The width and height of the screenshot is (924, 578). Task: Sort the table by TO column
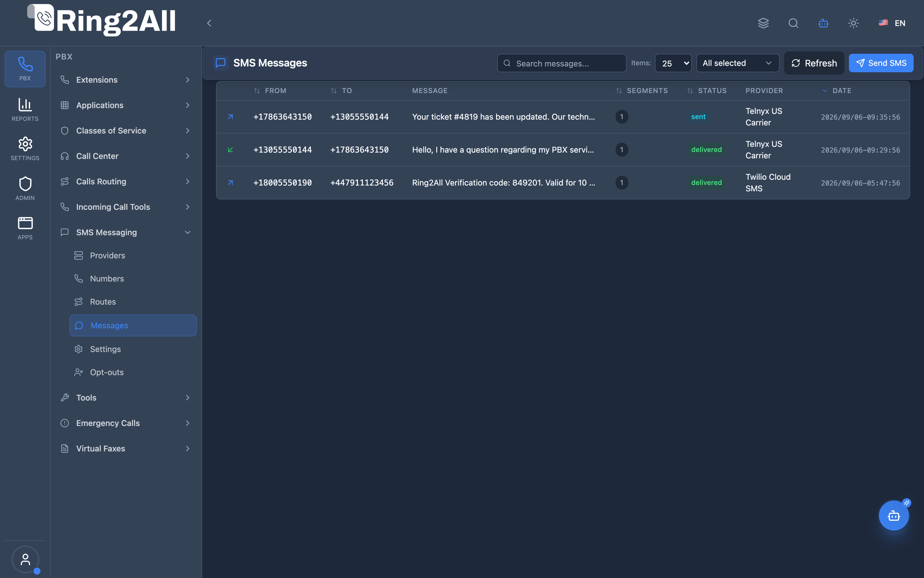click(x=341, y=90)
